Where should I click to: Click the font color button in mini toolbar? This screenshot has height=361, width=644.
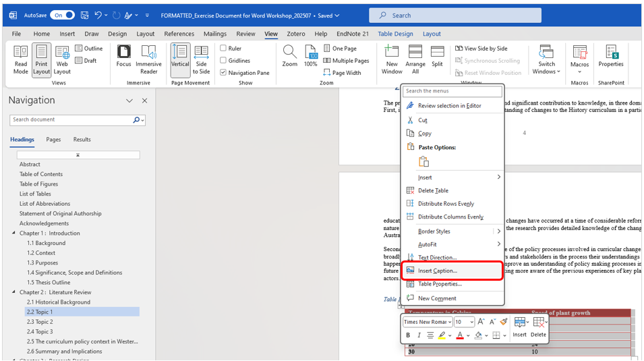coord(460,335)
